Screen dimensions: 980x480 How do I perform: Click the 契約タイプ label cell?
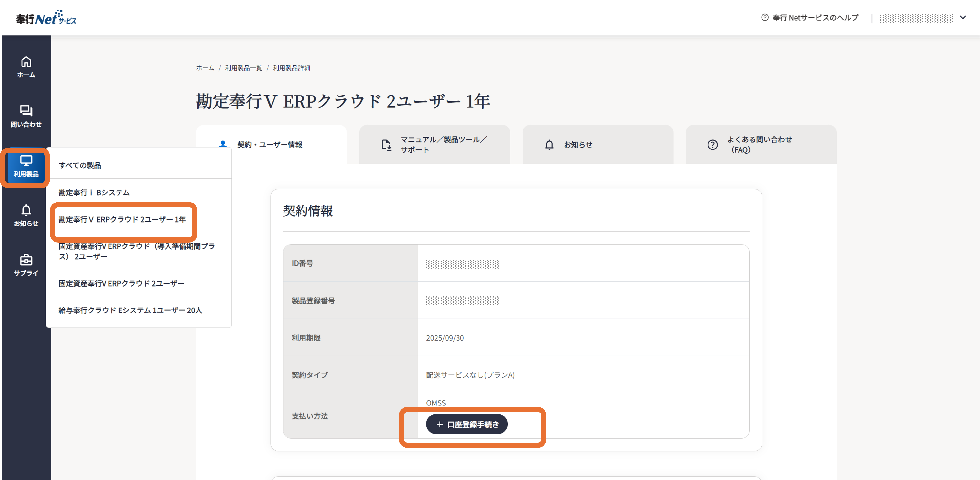[350, 375]
